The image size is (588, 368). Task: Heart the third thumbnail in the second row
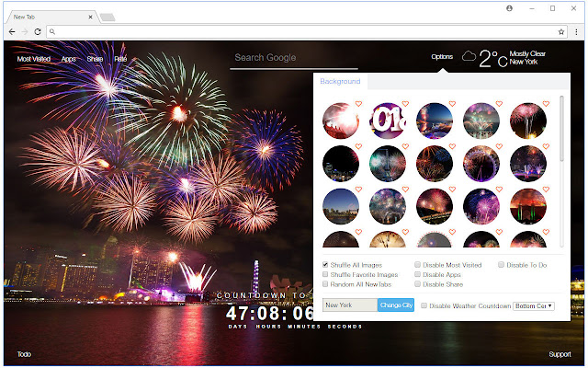point(452,146)
